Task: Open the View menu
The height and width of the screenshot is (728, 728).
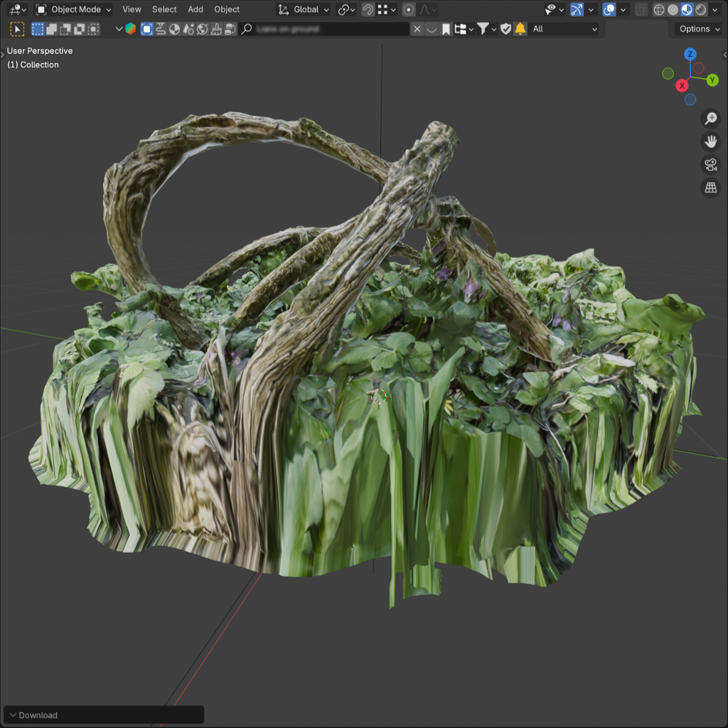Action: pos(132,9)
